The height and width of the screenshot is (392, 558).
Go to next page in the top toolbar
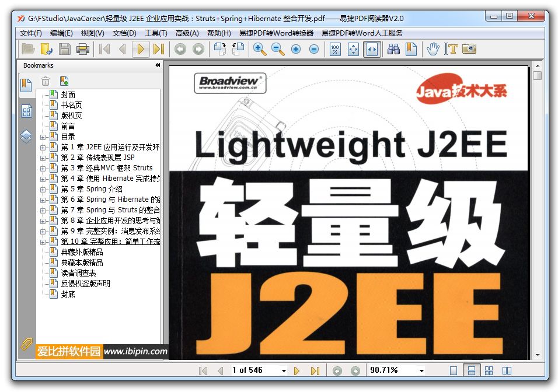tap(141, 49)
